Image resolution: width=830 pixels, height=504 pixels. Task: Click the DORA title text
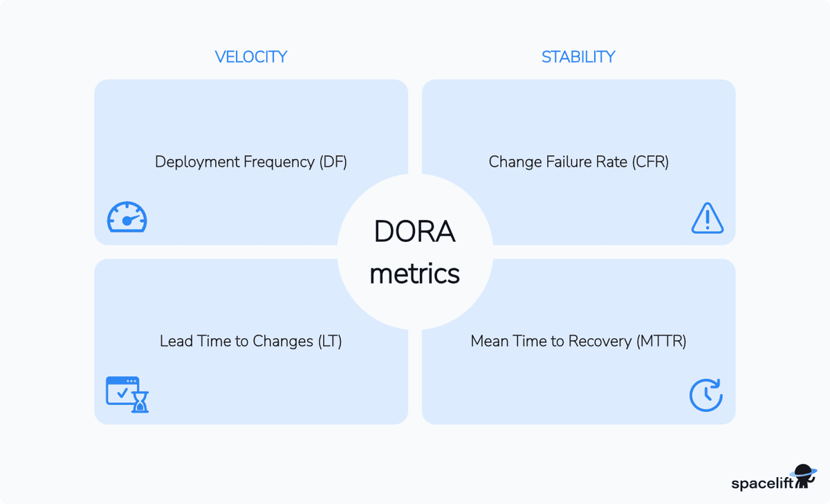(x=414, y=232)
